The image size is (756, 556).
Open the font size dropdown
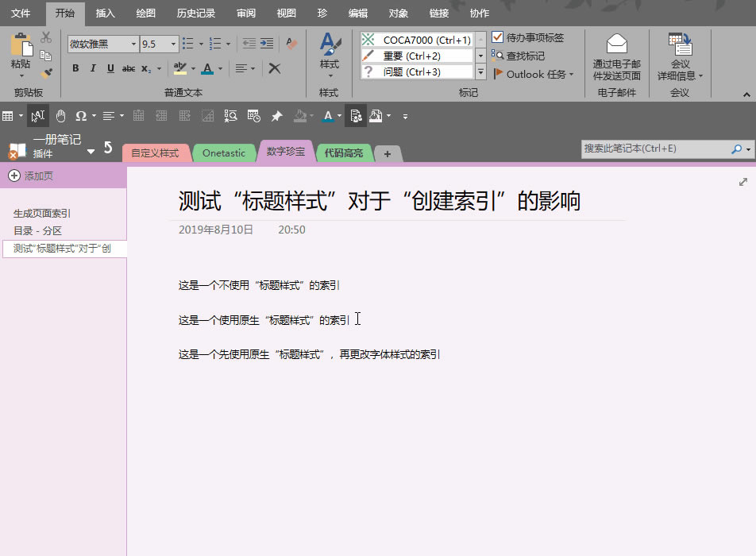click(172, 44)
